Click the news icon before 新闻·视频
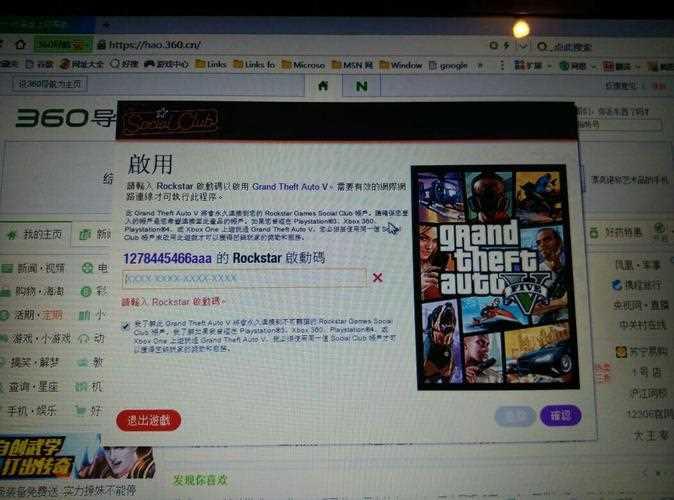The height and width of the screenshot is (500, 674). (x=7, y=269)
